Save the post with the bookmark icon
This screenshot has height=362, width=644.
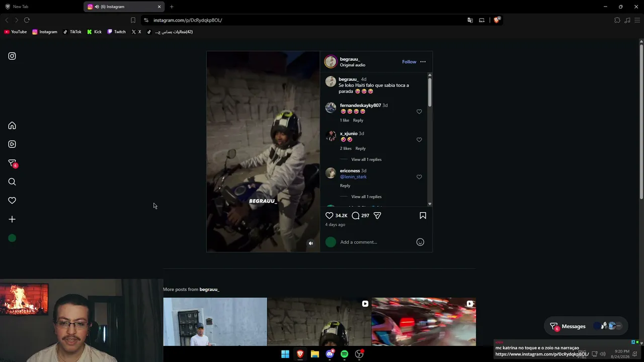tap(423, 216)
